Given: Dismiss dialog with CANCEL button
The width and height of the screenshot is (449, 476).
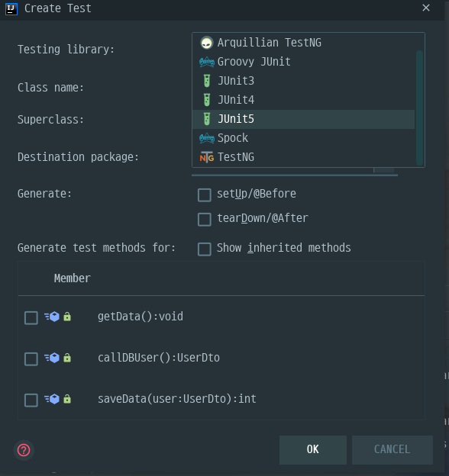Looking at the screenshot, I should pos(392,449).
